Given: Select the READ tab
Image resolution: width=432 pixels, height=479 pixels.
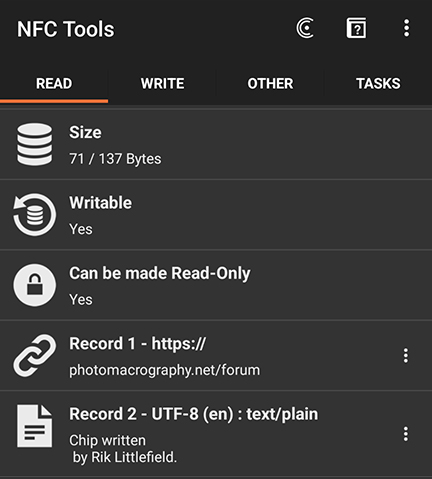Looking at the screenshot, I should pyautogui.click(x=54, y=83).
